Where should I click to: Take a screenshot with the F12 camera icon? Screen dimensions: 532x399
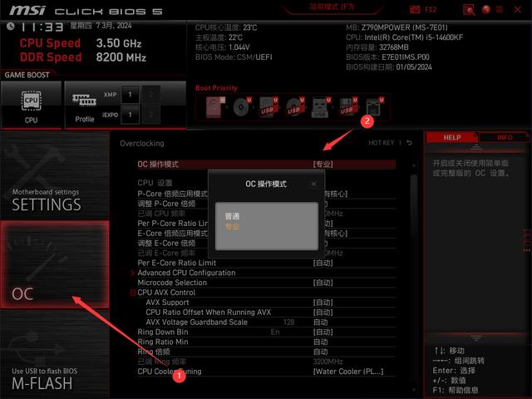(415, 9)
